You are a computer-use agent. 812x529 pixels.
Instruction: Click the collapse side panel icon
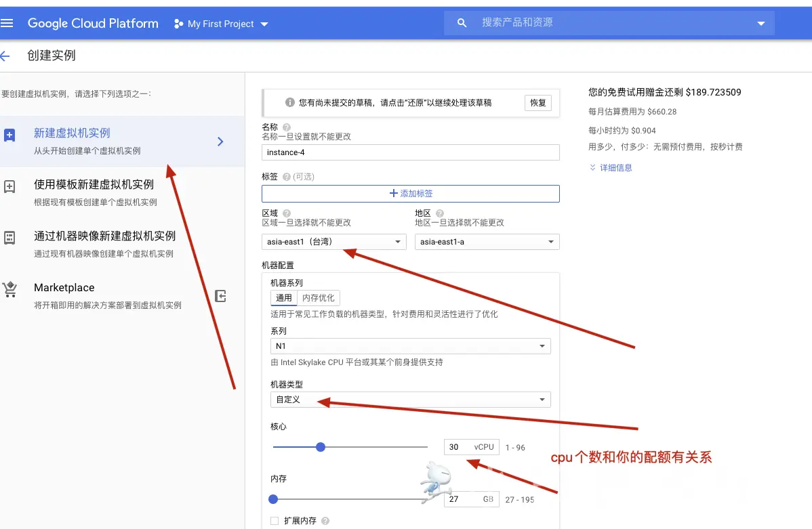[220, 296]
